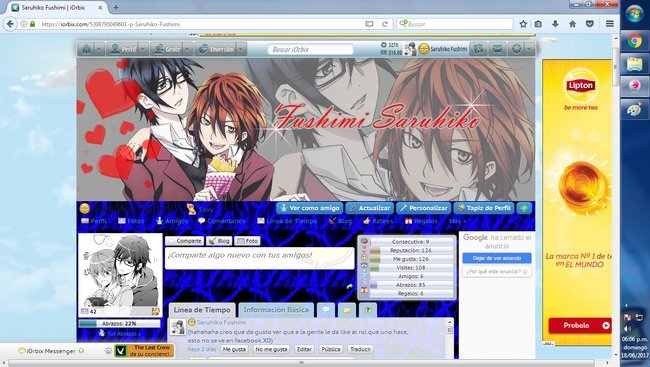Open the iOrbix Messenger settings gear

coord(108,351)
